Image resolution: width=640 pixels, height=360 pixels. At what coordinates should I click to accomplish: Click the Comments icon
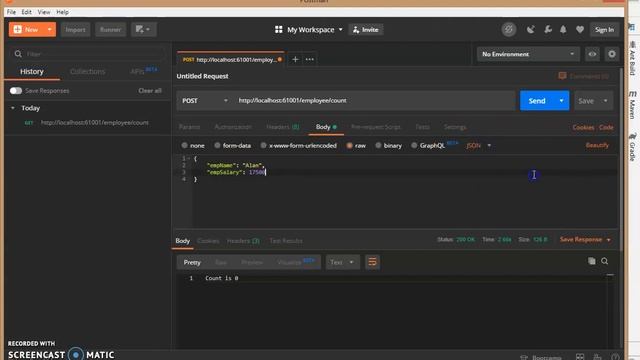point(562,76)
